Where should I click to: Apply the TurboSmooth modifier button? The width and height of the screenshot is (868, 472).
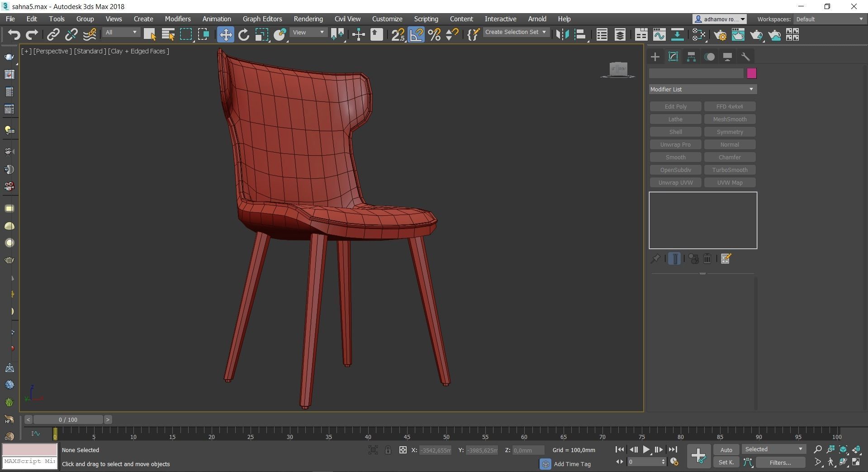point(730,170)
